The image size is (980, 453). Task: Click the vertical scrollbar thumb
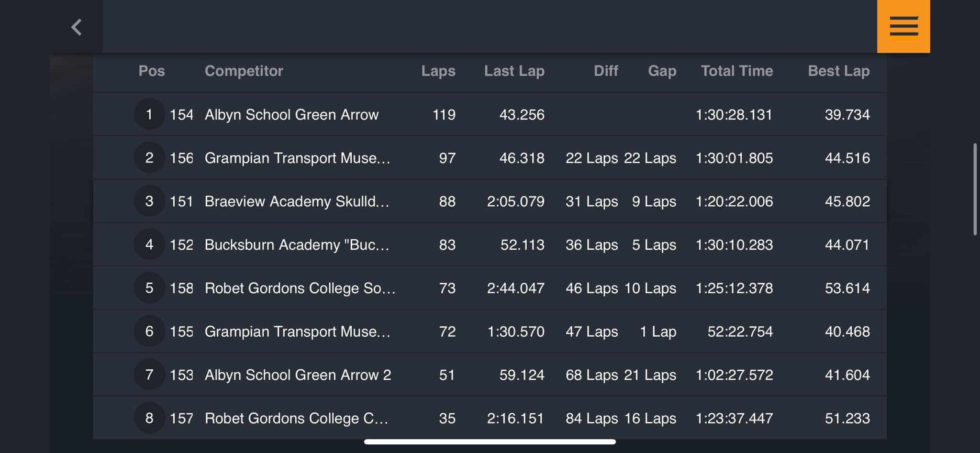pos(975,189)
